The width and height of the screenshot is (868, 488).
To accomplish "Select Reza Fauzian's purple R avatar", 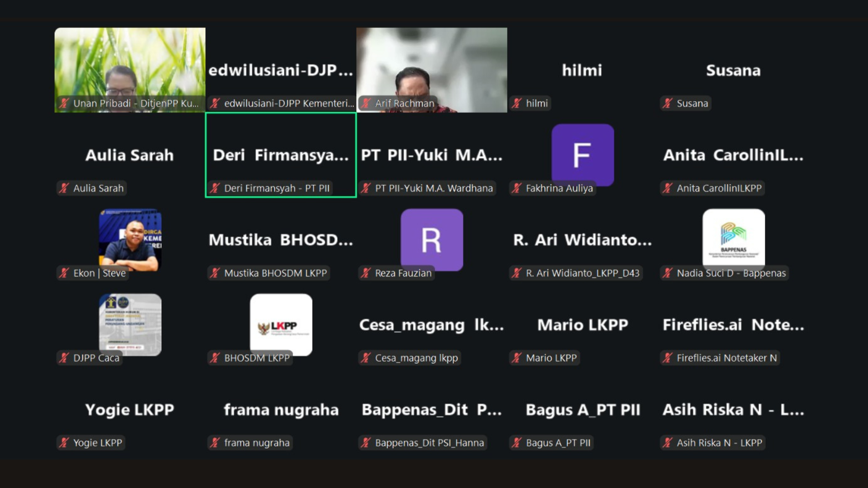I will [x=431, y=239].
